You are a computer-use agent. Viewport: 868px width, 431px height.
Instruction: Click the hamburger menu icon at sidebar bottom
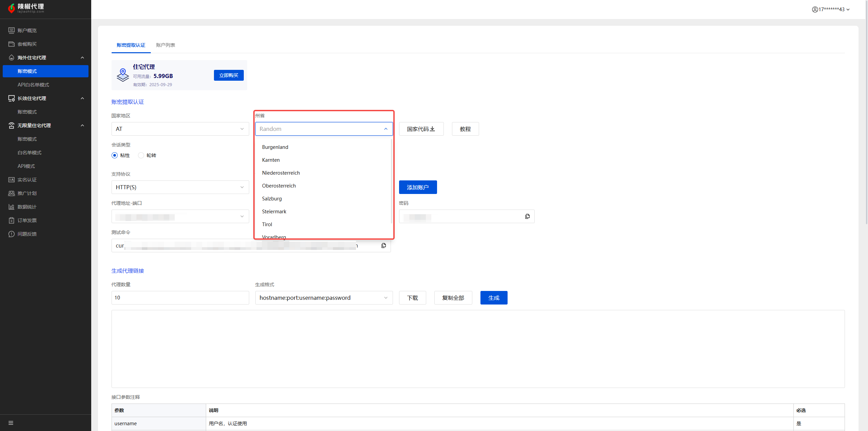(x=11, y=423)
